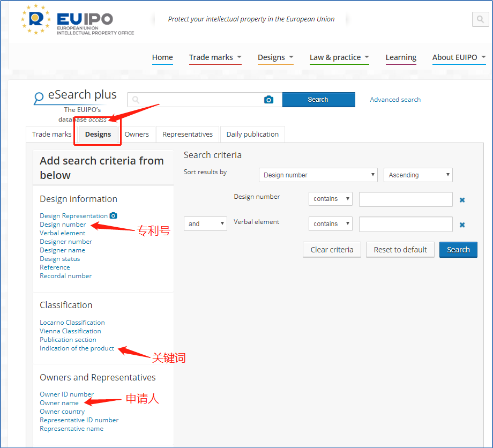The image size is (493, 448).
Task: Click the EUIPO logo
Action: pos(77,20)
